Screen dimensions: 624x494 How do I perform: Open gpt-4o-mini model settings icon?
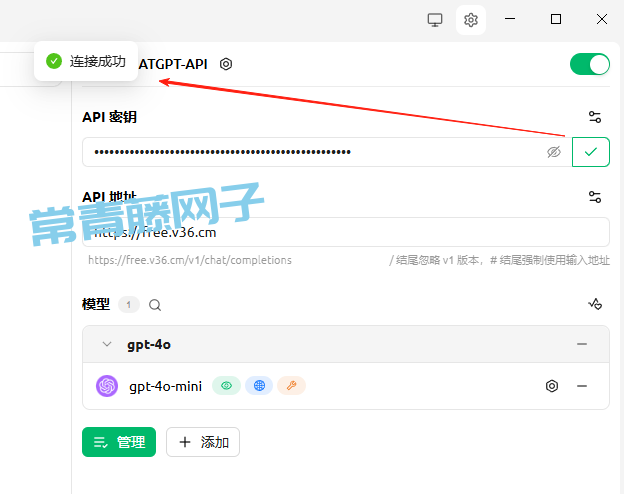pos(552,386)
